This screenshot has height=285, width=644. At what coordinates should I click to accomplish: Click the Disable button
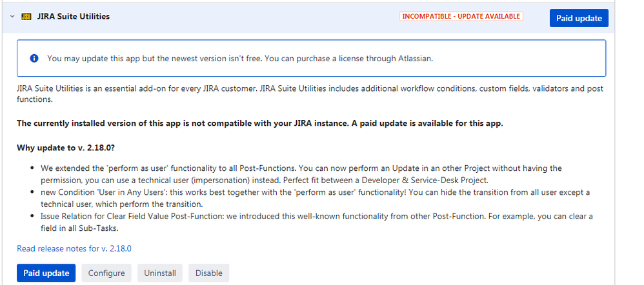[208, 273]
